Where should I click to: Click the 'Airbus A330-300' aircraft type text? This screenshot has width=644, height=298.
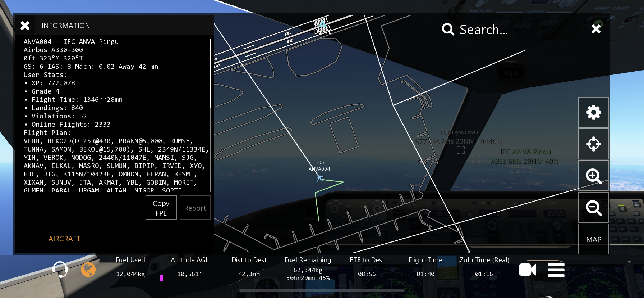(x=53, y=50)
